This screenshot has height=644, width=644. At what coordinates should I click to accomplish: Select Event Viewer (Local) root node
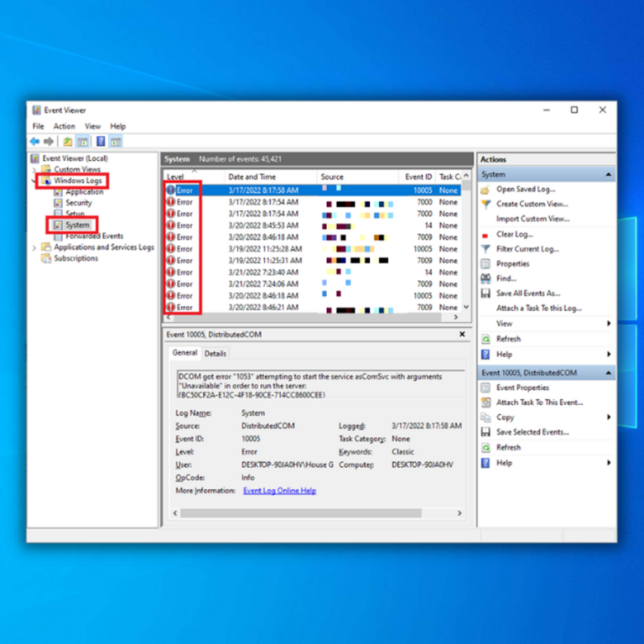(75, 158)
